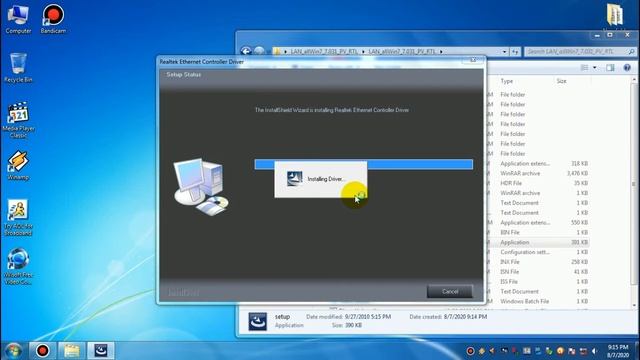The width and height of the screenshot is (640, 360).
Task: Select Media Player Classic desktop shortcut
Action: click(18, 120)
